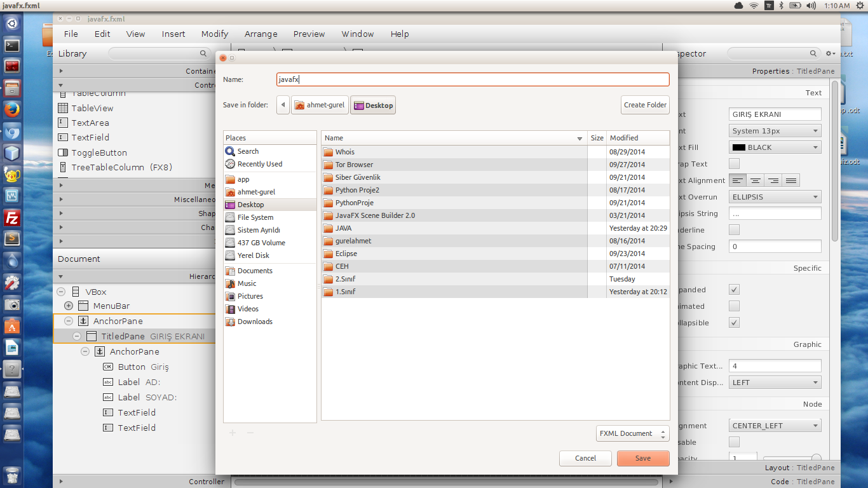Click the Opacity slider handle
Image resolution: width=868 pixels, height=488 pixels.
(x=817, y=459)
